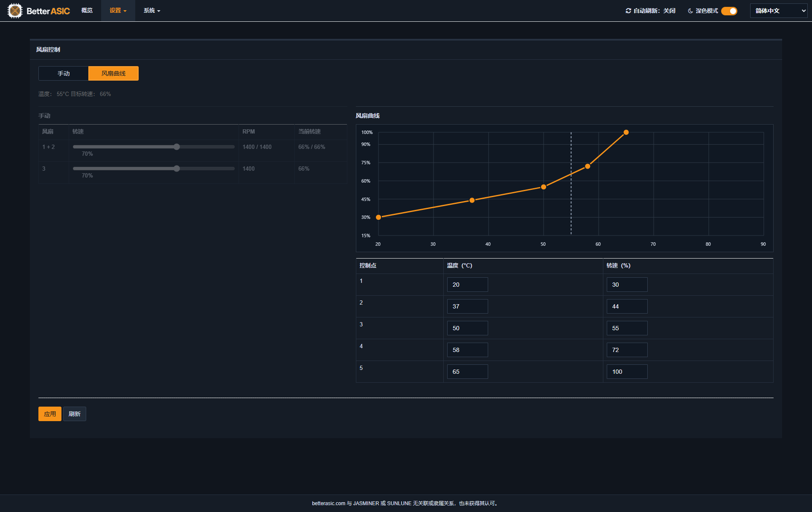Switch to 手动 manual fan mode tab
This screenshot has height=512, width=812.
(64, 73)
